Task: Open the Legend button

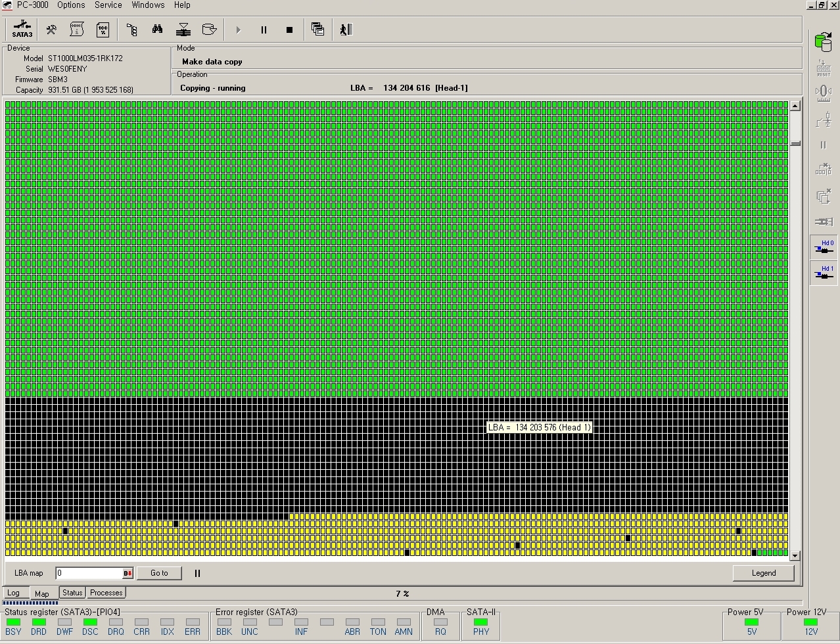Action: (764, 573)
